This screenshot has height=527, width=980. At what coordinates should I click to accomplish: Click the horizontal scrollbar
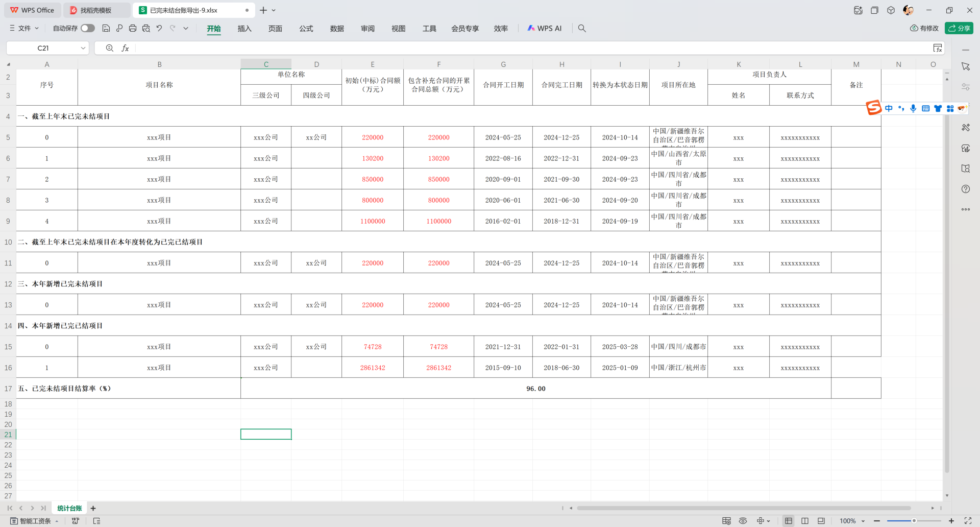pos(744,508)
